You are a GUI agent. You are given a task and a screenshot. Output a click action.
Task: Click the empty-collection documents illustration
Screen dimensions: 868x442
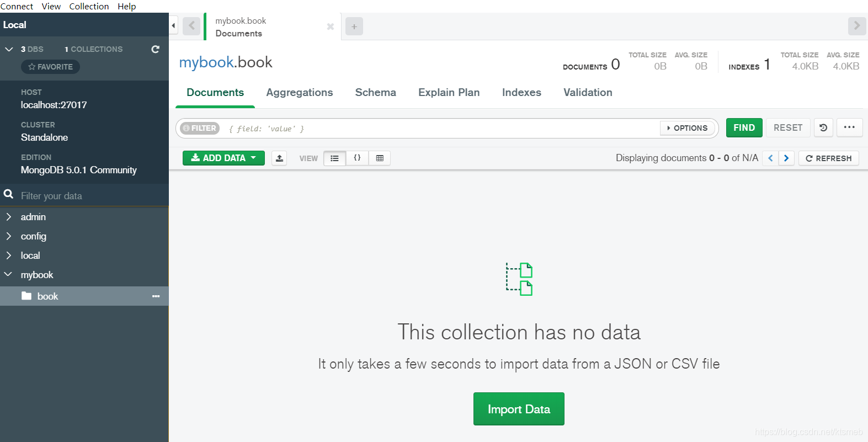pyautogui.click(x=519, y=279)
